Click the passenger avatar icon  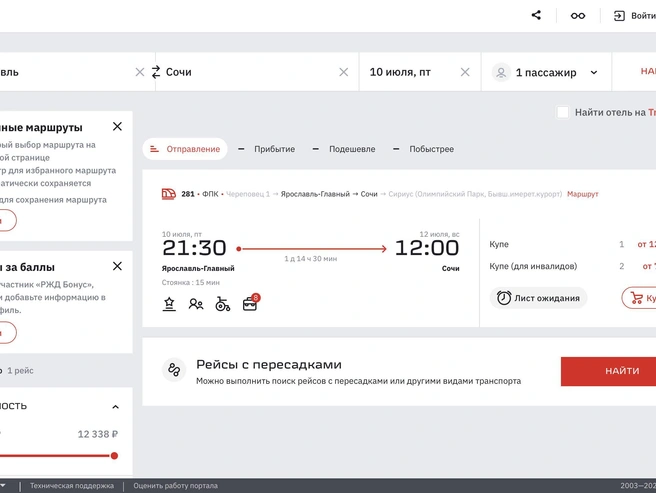501,72
